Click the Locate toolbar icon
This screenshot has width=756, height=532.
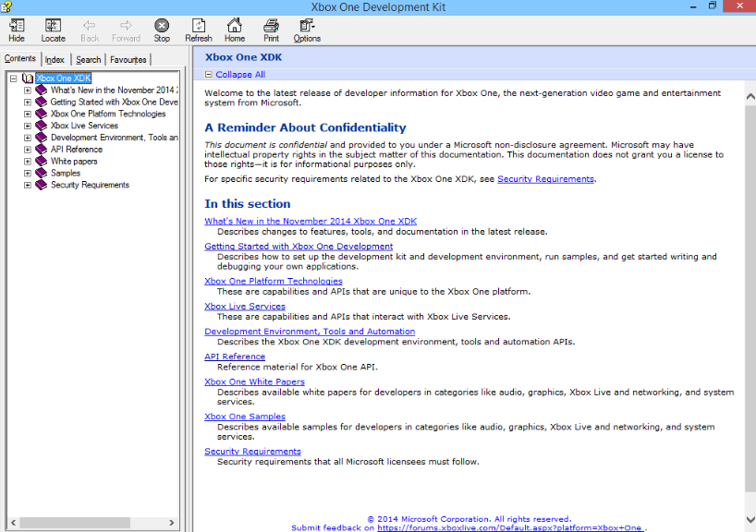53,26
